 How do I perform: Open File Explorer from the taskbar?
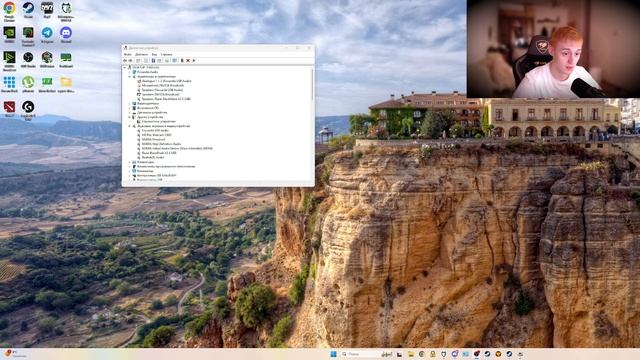(411, 354)
